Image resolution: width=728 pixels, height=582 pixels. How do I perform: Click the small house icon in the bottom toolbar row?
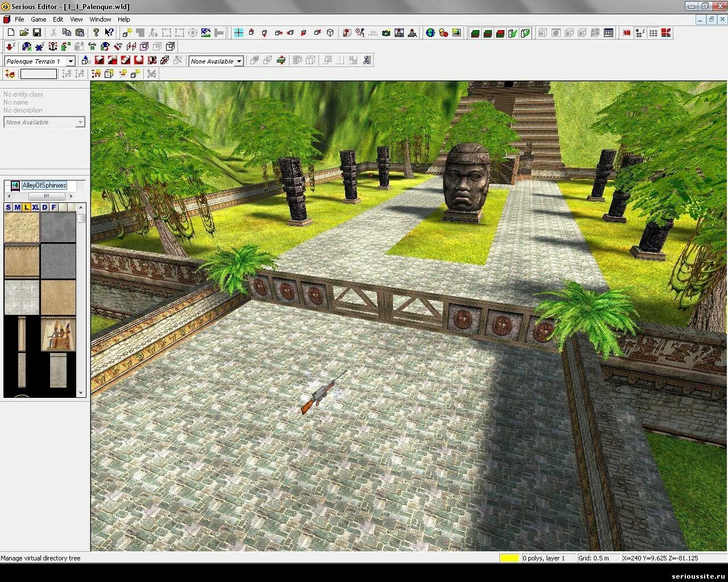pos(10,74)
